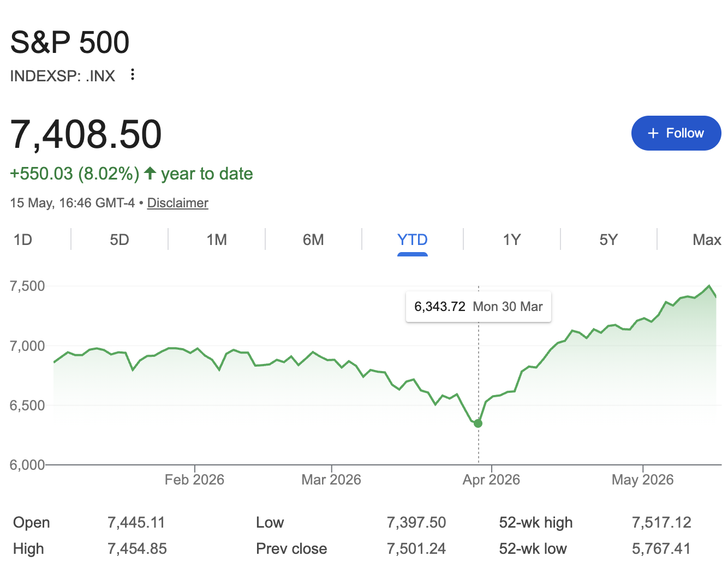Click the Mar 2026 axis label
The height and width of the screenshot is (574, 728).
[331, 480]
